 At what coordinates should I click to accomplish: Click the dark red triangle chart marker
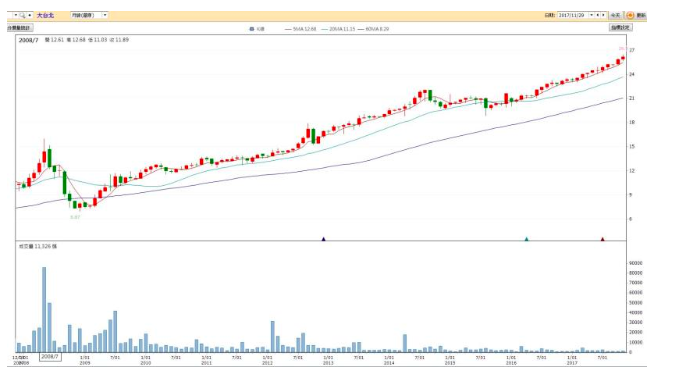(603, 239)
